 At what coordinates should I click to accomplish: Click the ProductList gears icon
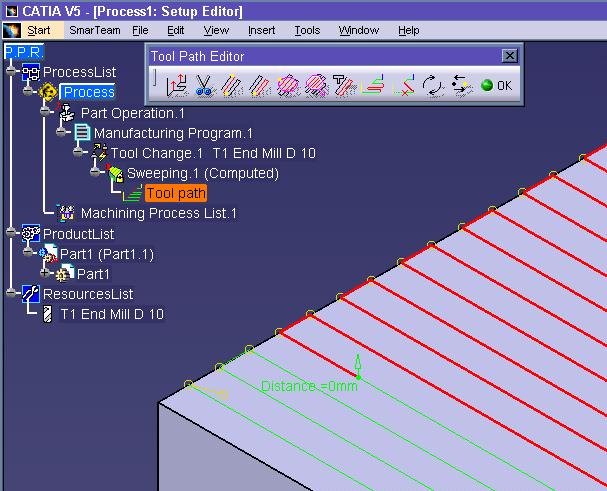31,233
